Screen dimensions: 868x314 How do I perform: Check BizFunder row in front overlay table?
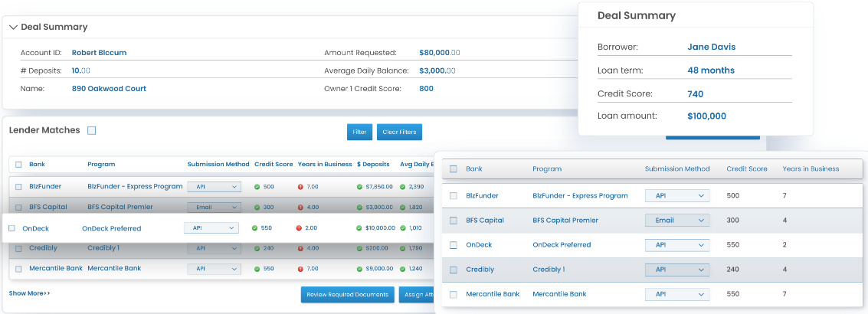[x=454, y=196]
